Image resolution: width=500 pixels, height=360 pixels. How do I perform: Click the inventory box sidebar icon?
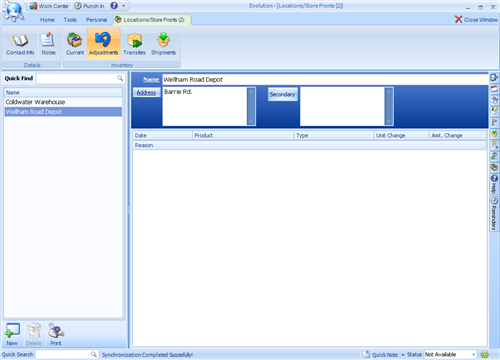click(494, 167)
